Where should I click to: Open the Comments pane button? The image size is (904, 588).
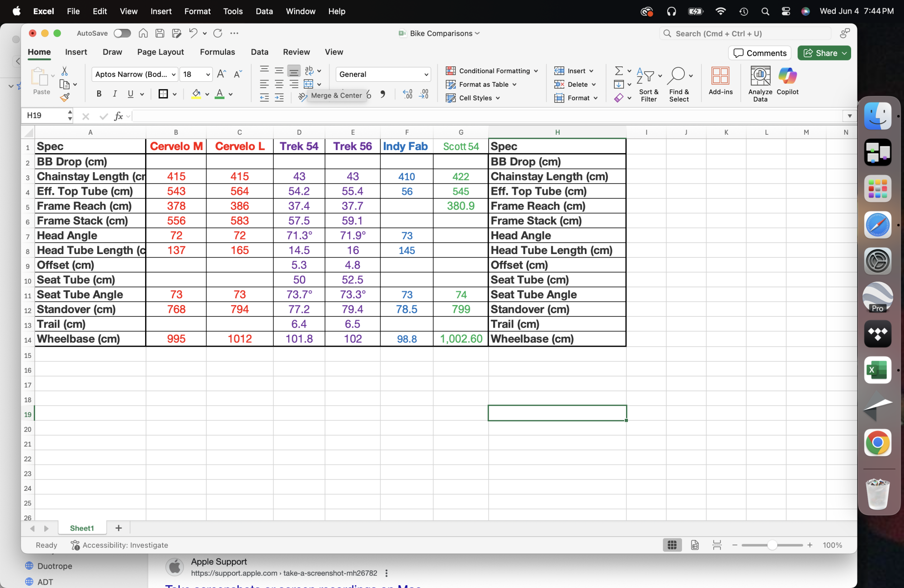tap(760, 53)
